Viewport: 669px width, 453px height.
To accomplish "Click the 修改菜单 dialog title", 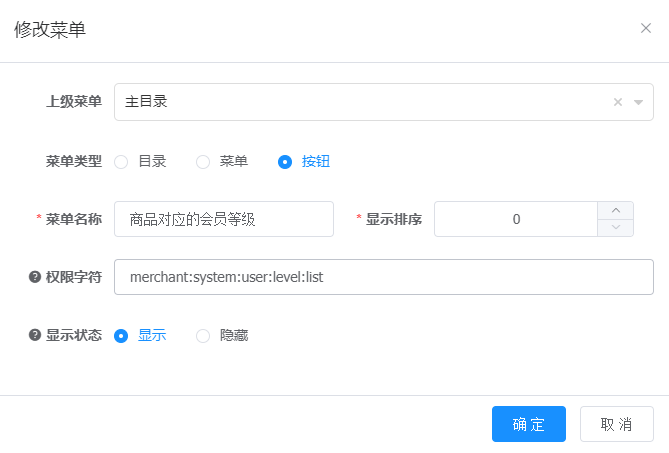I will point(50,30).
